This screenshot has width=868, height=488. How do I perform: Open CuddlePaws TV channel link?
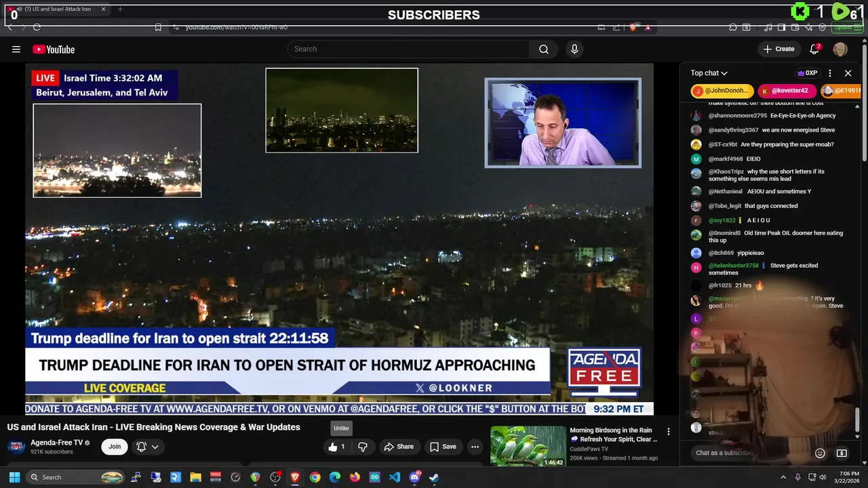[589, 449]
